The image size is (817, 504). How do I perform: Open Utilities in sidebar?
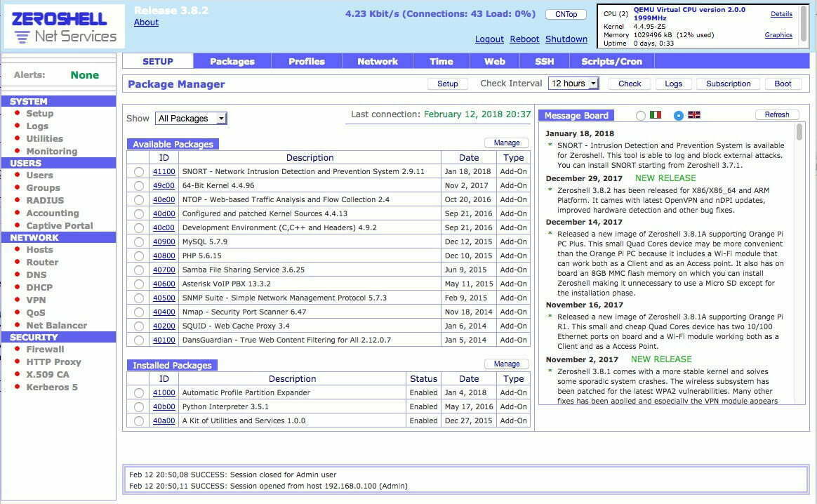pos(44,139)
